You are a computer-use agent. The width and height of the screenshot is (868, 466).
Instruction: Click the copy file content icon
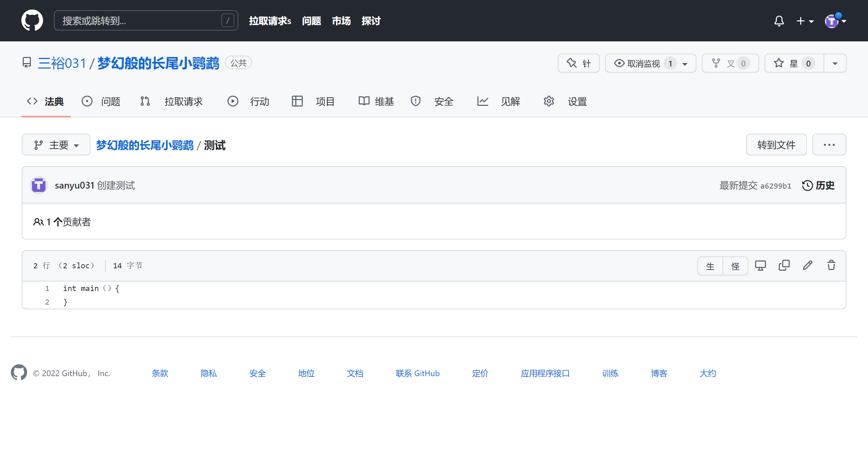click(x=784, y=266)
